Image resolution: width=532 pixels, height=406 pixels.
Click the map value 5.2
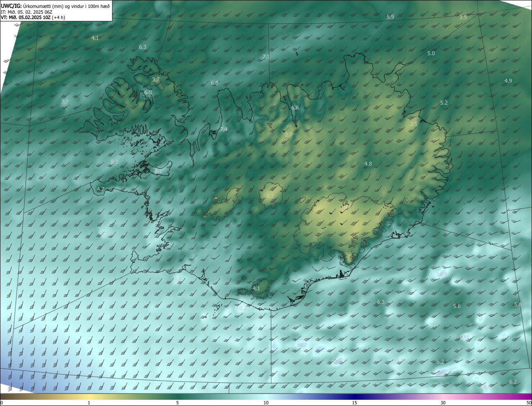pos(444,103)
